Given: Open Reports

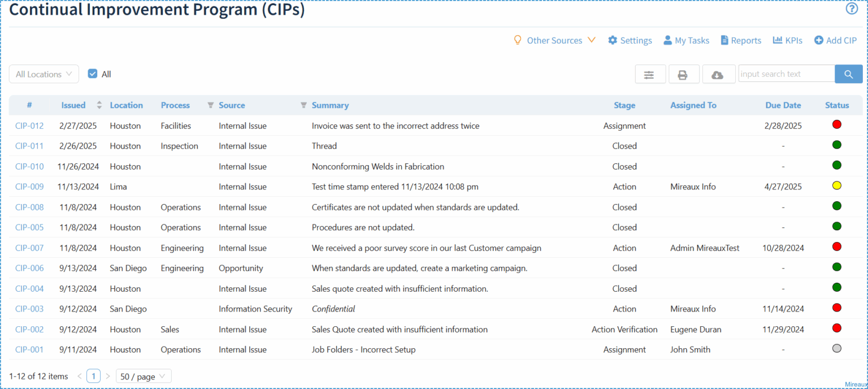Looking at the screenshot, I should tap(741, 40).
